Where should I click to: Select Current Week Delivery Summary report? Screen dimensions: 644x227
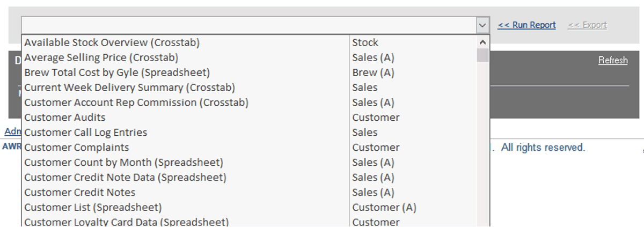[130, 87]
